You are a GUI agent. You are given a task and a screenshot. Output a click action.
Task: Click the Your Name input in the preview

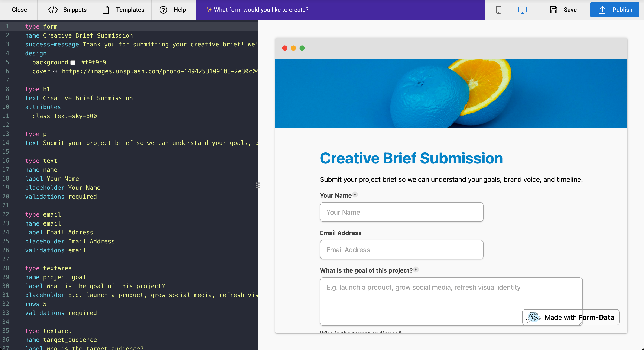(401, 212)
